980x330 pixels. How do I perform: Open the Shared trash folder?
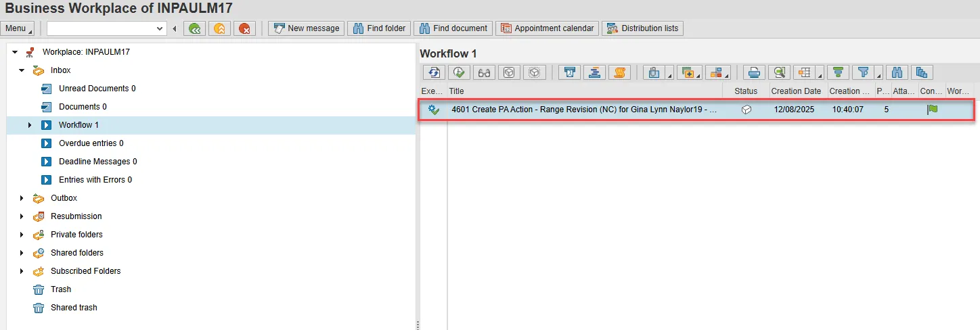pos(74,308)
